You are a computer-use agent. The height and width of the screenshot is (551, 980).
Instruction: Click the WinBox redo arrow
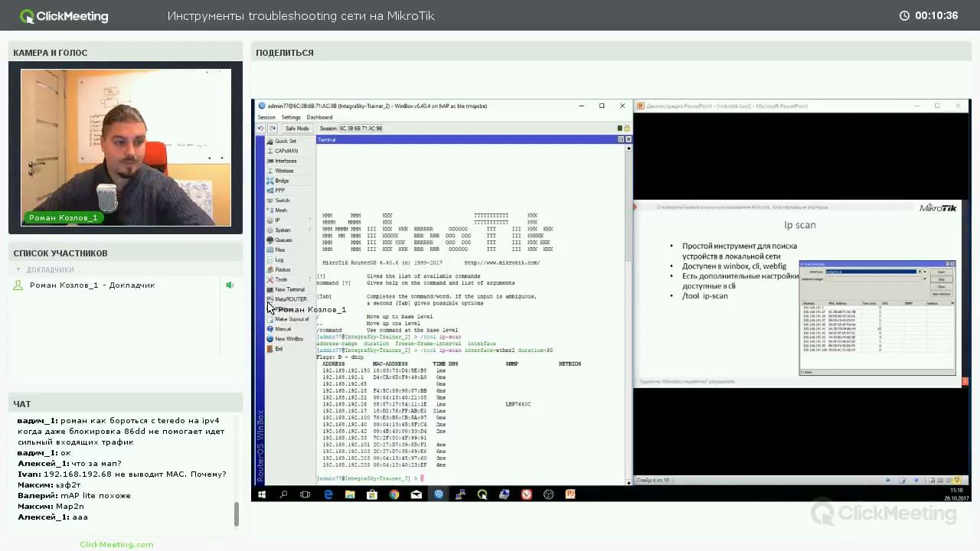273,129
